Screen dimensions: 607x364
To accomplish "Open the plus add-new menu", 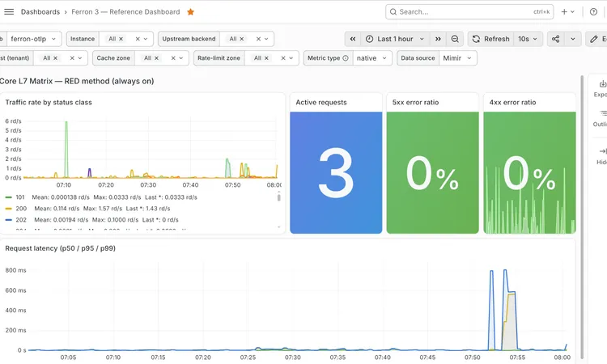I will click(x=564, y=12).
